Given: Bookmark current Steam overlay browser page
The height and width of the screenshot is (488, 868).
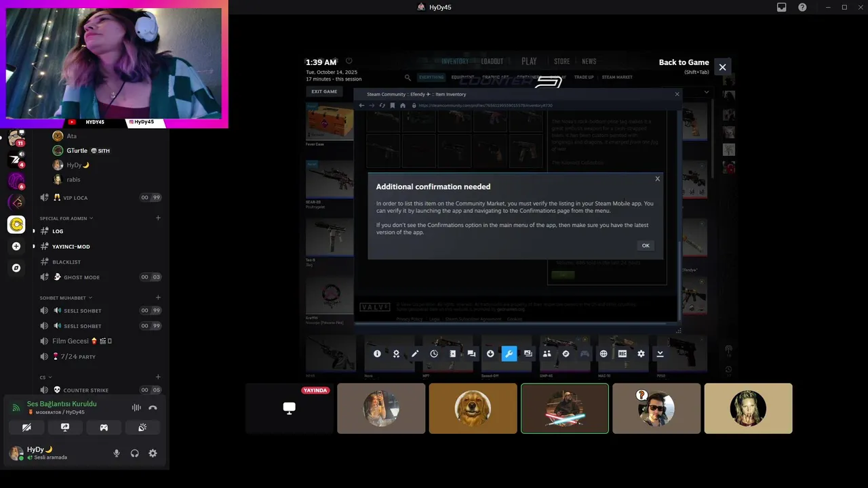Looking at the screenshot, I should click(392, 105).
